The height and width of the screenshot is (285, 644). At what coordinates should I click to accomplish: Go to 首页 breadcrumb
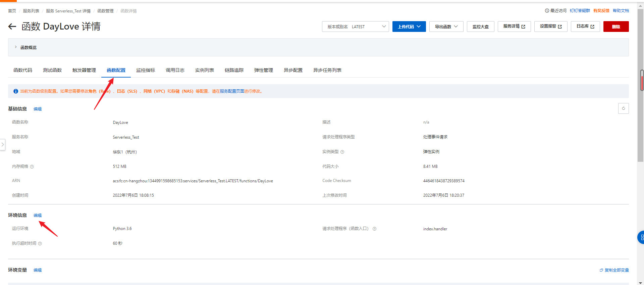click(x=12, y=11)
